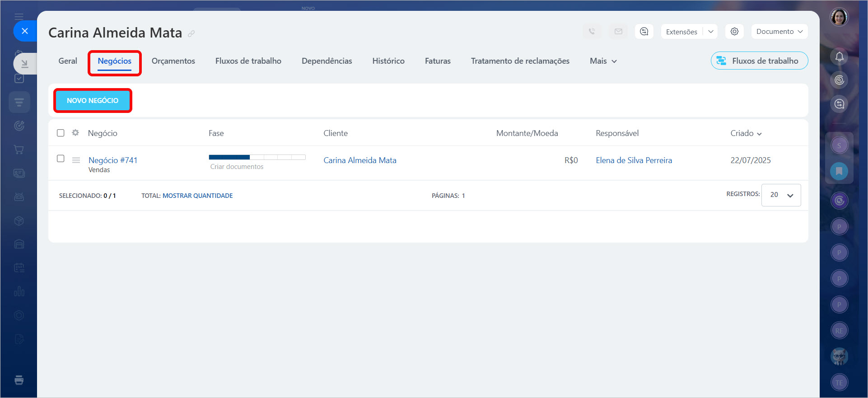
Task: Open the notifications bell in right sidebar
Action: [x=839, y=56]
